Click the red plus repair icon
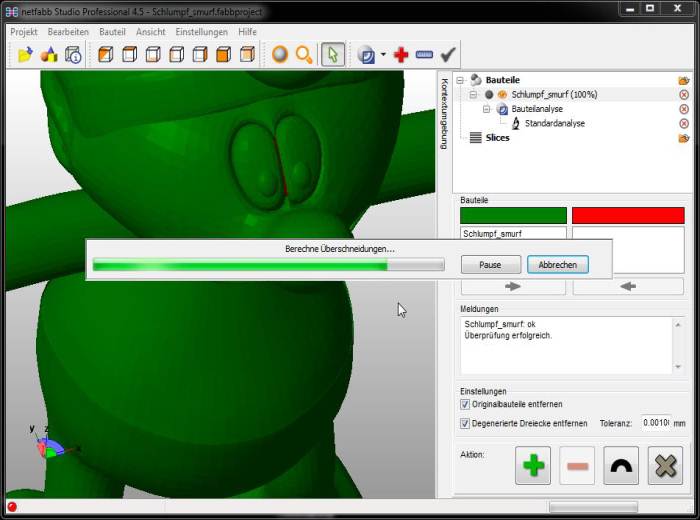The image size is (700, 520). point(401,55)
